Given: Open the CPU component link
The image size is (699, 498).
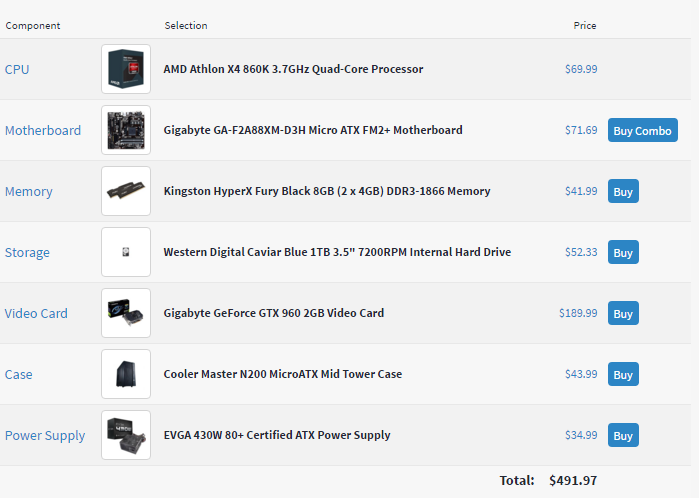Looking at the screenshot, I should pyautogui.click(x=17, y=69).
